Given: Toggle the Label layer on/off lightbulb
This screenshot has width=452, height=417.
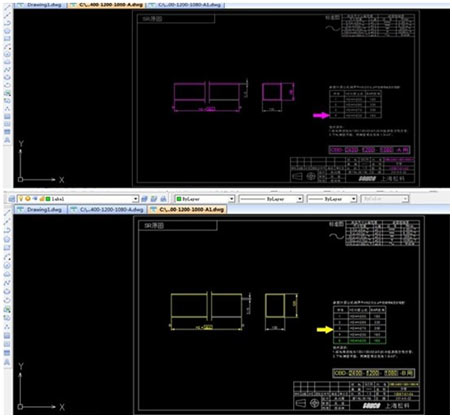Looking at the screenshot, I should click(21, 199).
